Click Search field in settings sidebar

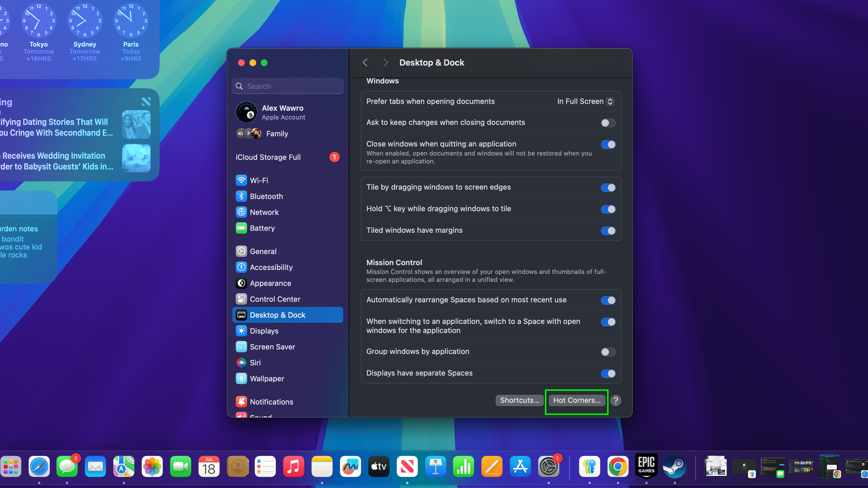(288, 86)
